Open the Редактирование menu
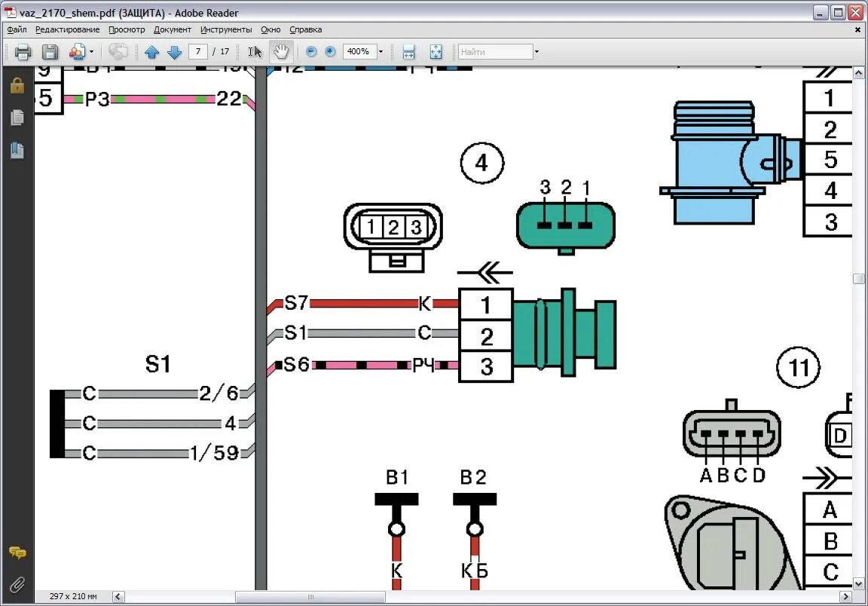 (68, 29)
